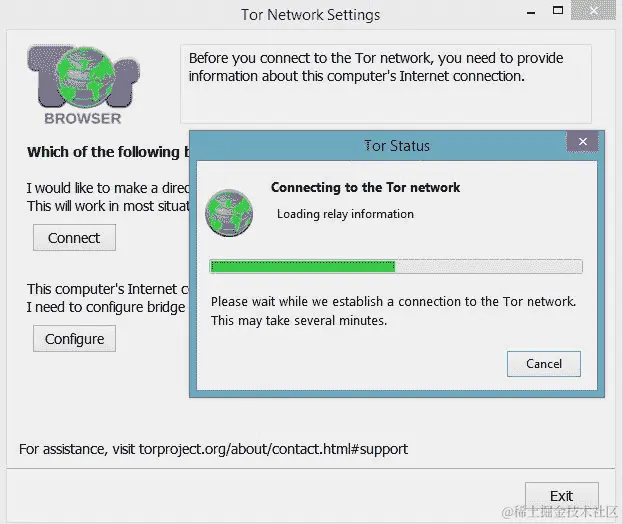Close the Tor Network Settings window

[593, 10]
